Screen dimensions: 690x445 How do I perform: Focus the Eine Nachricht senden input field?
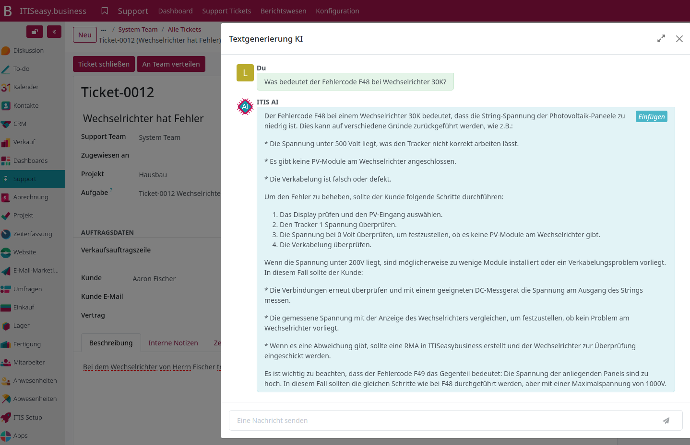440,421
